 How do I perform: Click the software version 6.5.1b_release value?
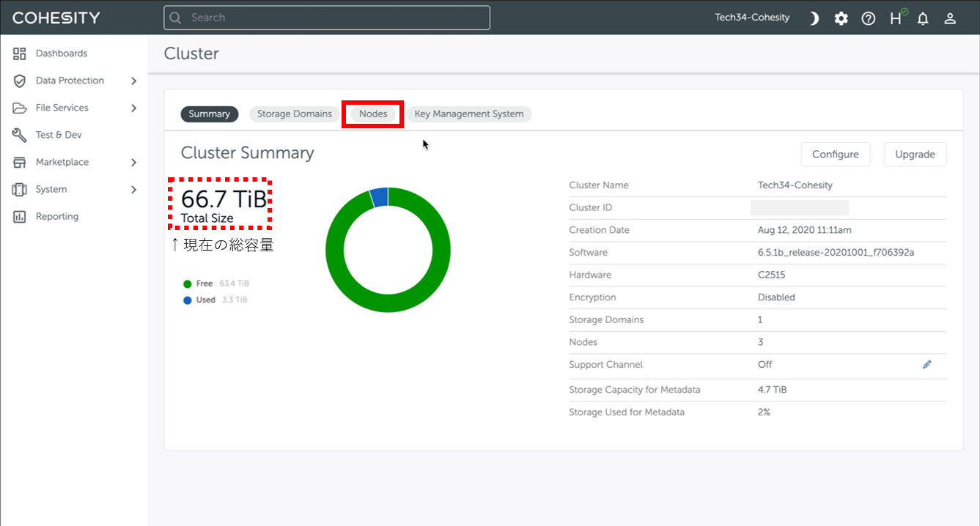click(836, 252)
